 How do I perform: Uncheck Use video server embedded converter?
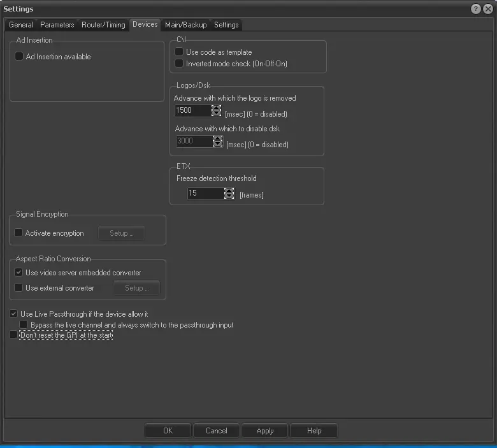pyautogui.click(x=18, y=273)
